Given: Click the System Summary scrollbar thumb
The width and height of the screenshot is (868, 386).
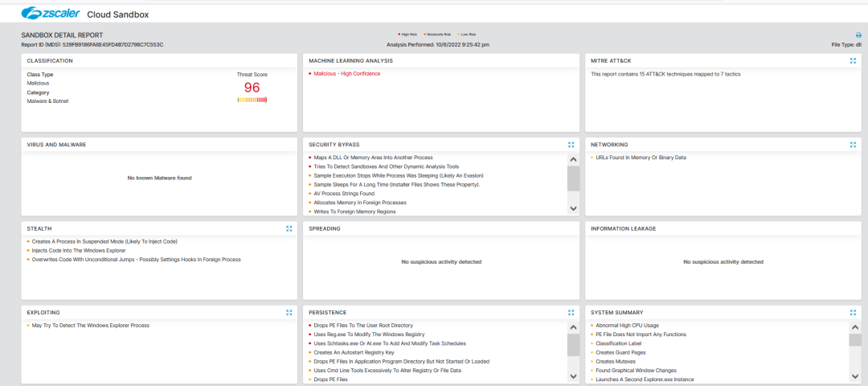Looking at the screenshot, I should 855,339.
